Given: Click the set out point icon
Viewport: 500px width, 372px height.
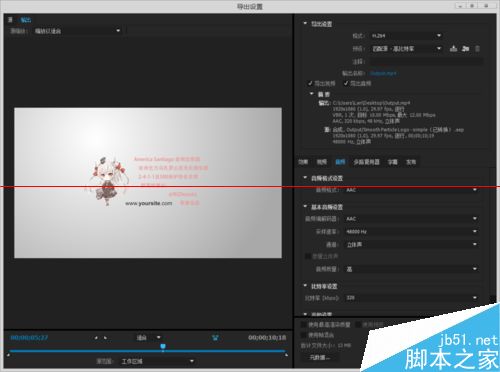Looking at the screenshot, I should click(x=105, y=338).
